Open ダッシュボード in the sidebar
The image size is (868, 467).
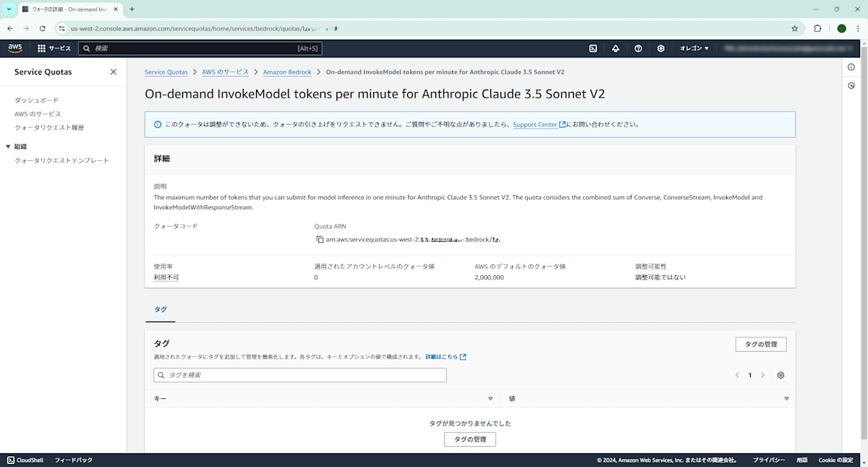point(37,100)
